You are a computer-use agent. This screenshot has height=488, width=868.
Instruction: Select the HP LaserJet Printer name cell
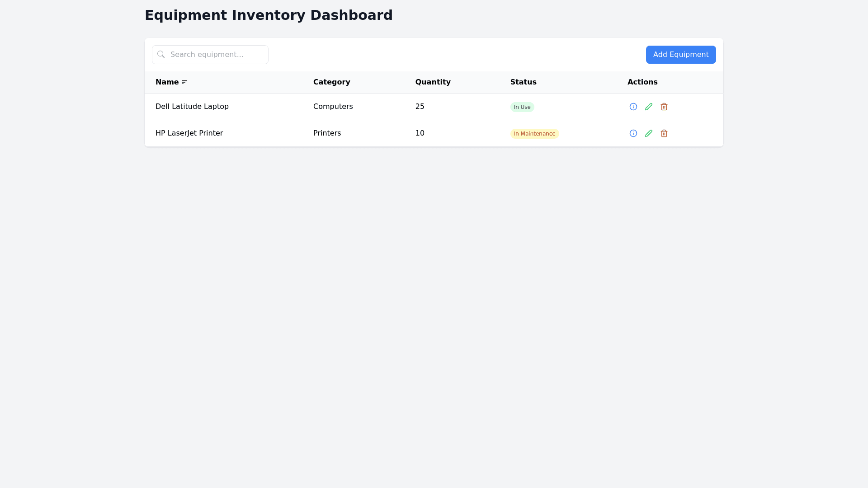point(189,133)
